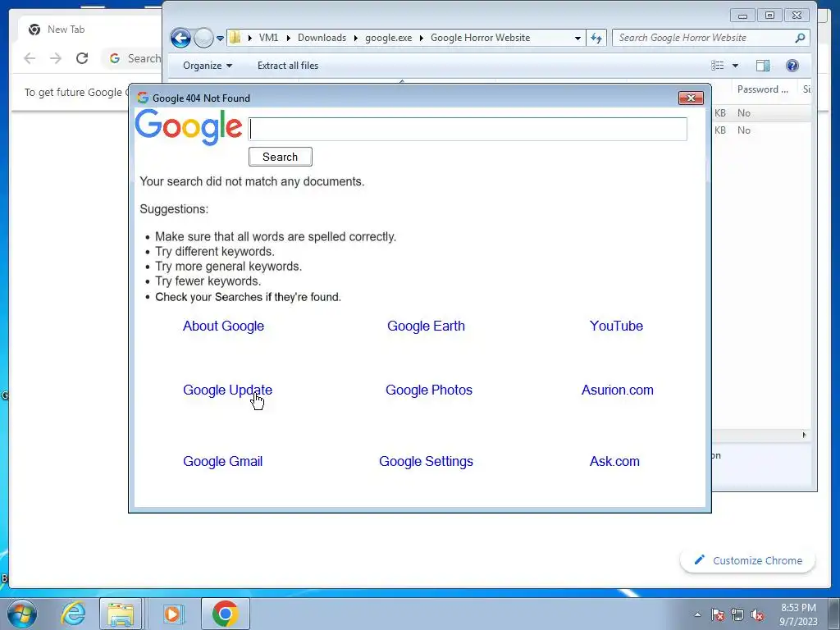This screenshot has height=630, width=840.
Task: Select Google Horror Website breadcrumb segment
Action: [480, 38]
